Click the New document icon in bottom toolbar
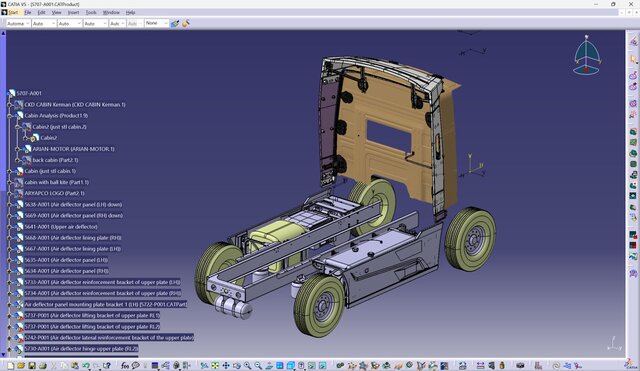 pyautogui.click(x=11, y=366)
